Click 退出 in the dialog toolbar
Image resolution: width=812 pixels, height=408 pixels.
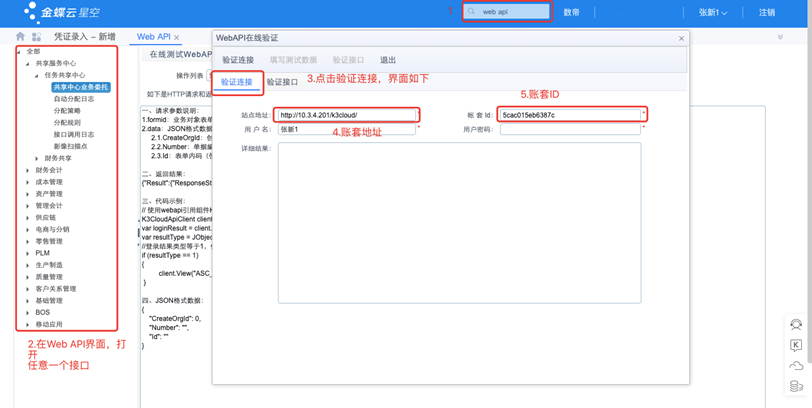[387, 60]
